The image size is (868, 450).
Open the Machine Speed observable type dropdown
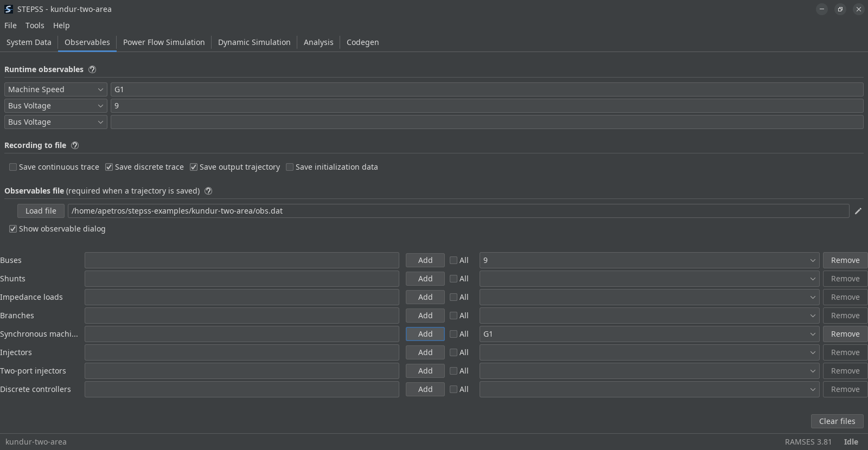[55, 89]
